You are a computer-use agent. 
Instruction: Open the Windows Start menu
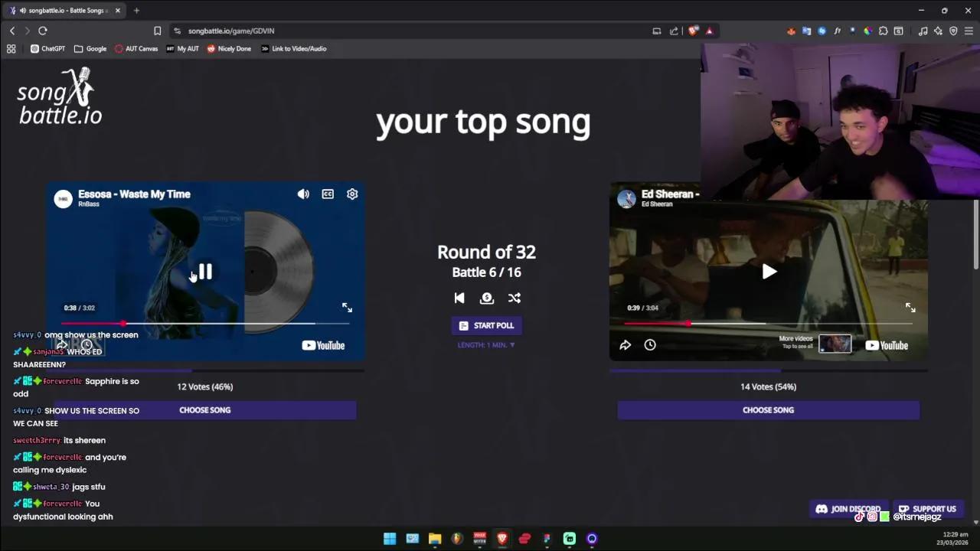point(390,539)
